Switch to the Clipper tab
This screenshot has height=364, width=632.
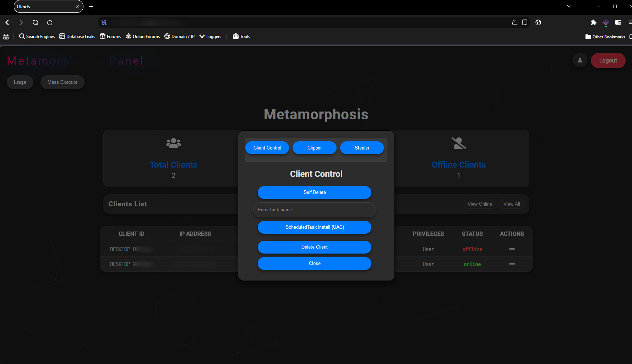point(315,148)
